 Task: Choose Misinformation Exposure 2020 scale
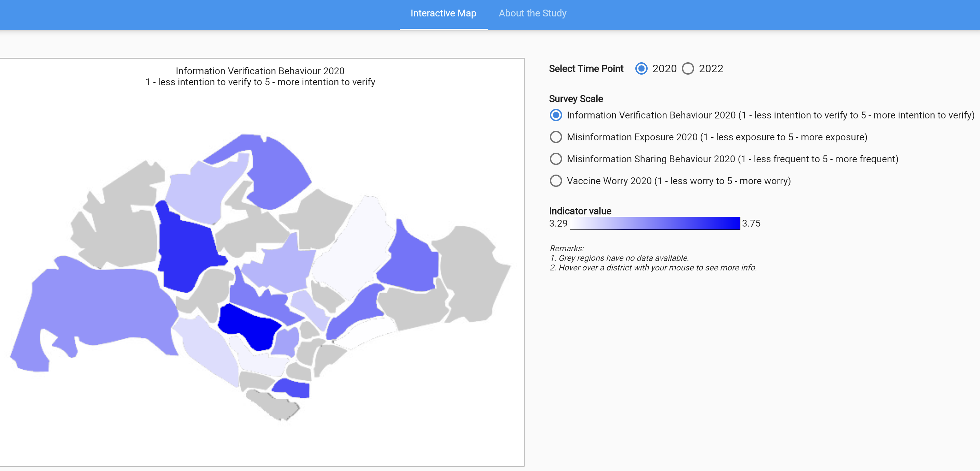pyautogui.click(x=555, y=137)
